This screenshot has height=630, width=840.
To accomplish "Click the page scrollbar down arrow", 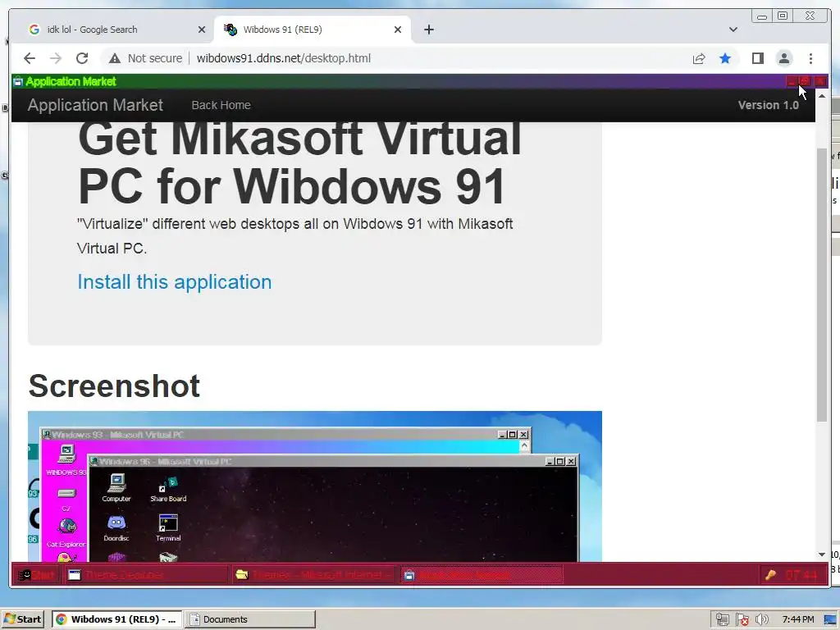I will coord(822,555).
